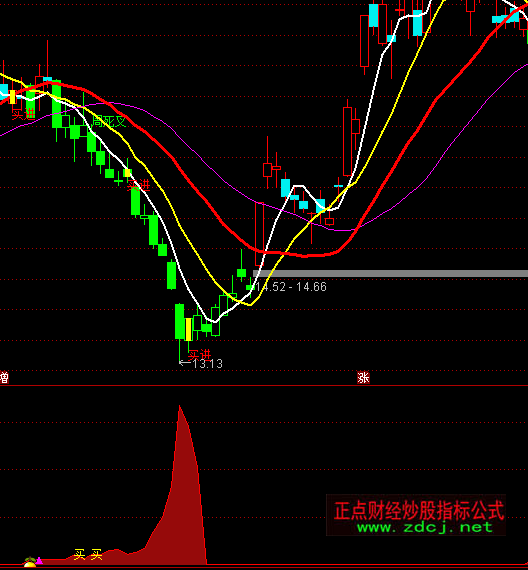Click the 买进 label near the 13.13 low
528x570 pixels.
pyautogui.click(x=200, y=354)
